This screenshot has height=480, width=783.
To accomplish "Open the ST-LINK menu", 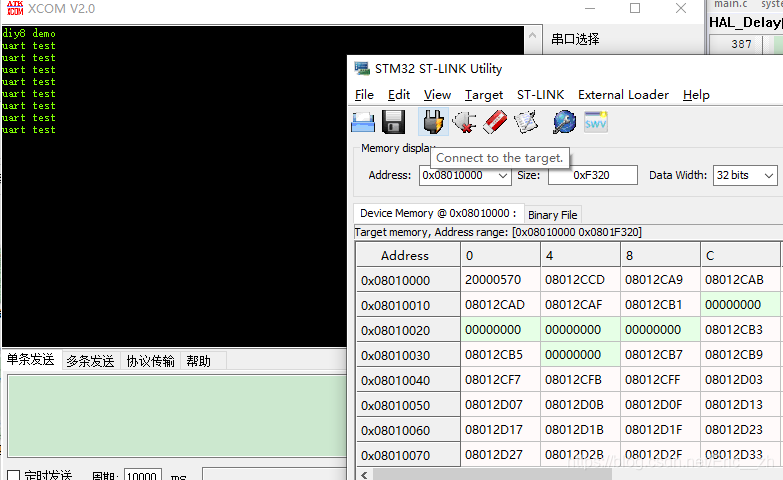I will [x=540, y=95].
